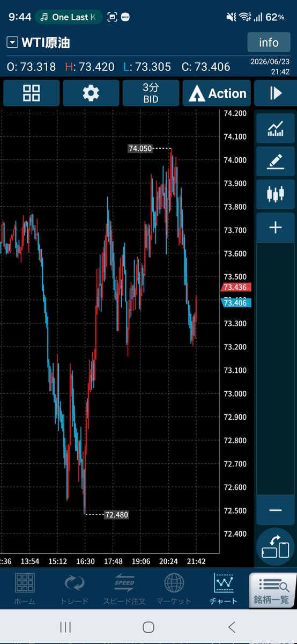Tap the 16:30 time axis label
This screenshot has height=644, width=297.
85,561
